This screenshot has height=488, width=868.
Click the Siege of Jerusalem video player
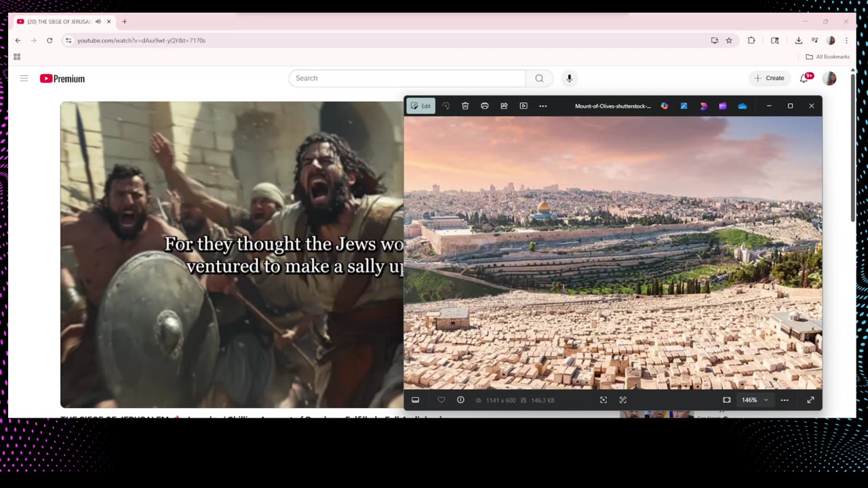[x=232, y=255]
